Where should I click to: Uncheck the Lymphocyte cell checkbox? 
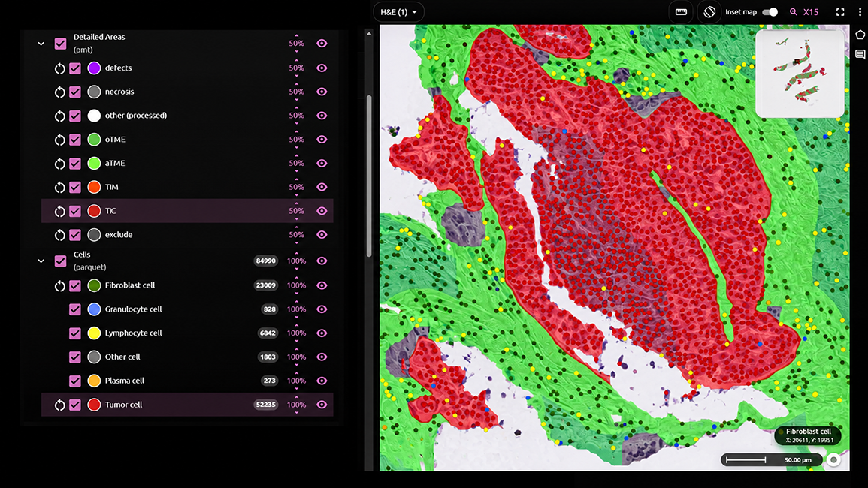(74, 333)
